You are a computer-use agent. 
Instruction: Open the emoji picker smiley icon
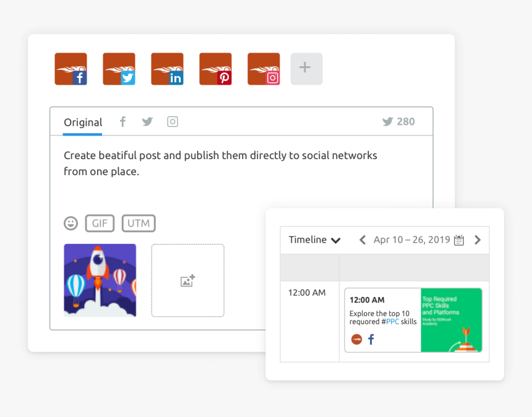[71, 223]
